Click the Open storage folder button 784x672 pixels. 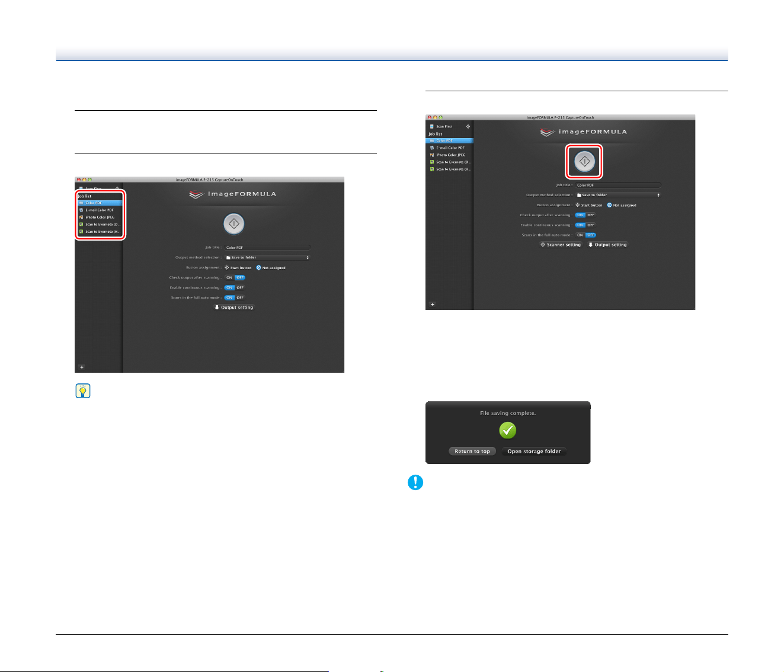point(534,451)
